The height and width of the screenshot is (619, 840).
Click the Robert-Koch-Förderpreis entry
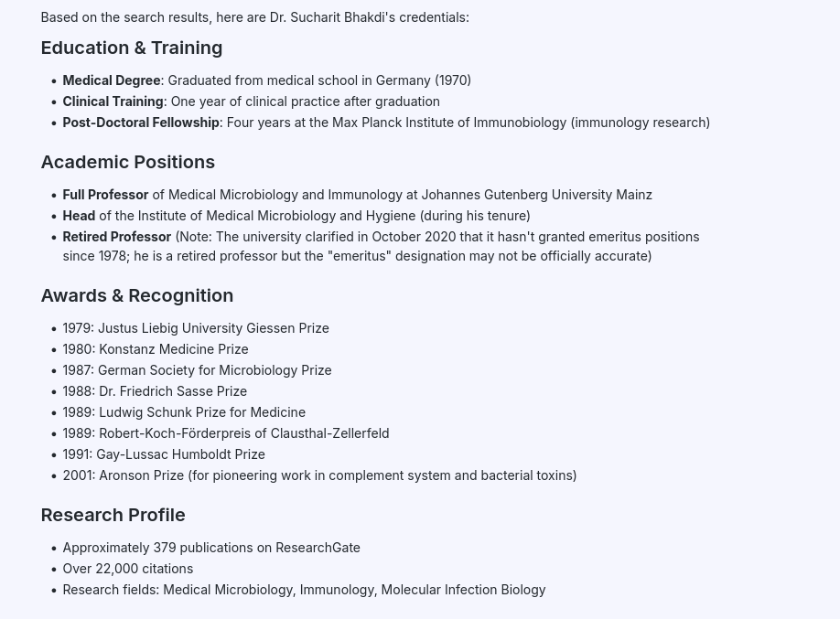tap(226, 433)
